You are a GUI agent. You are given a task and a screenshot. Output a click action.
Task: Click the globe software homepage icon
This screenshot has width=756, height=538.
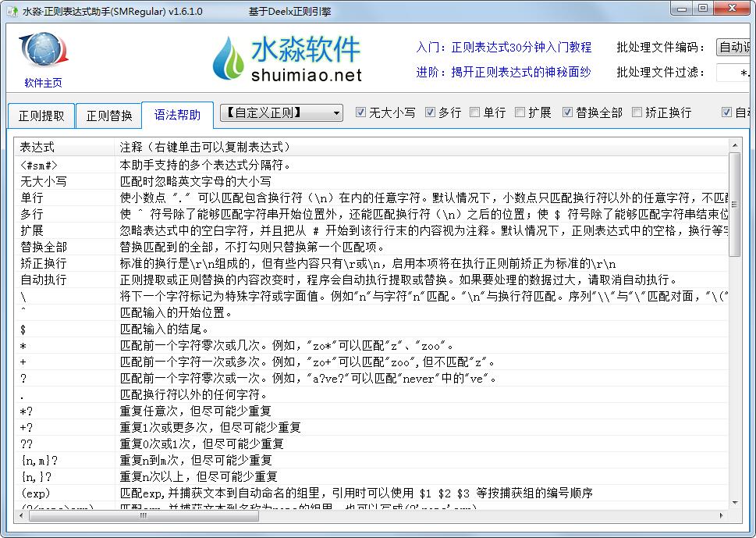click(44, 49)
